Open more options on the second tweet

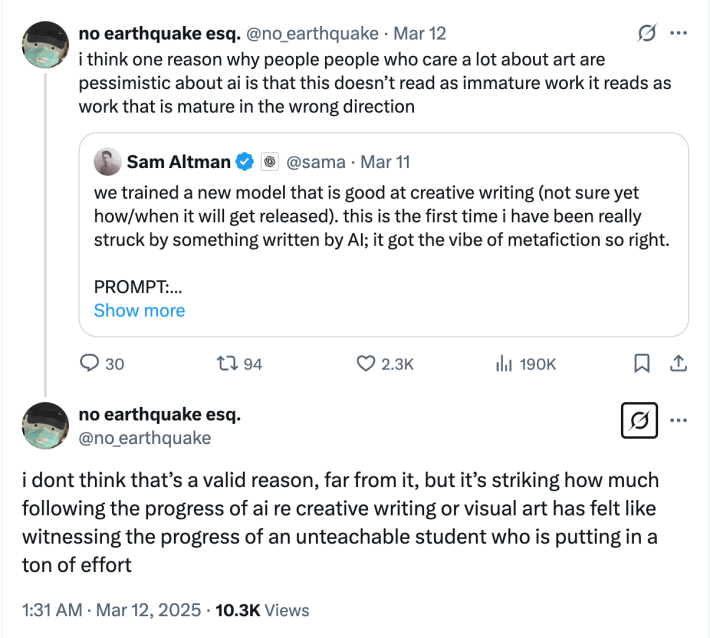678,420
